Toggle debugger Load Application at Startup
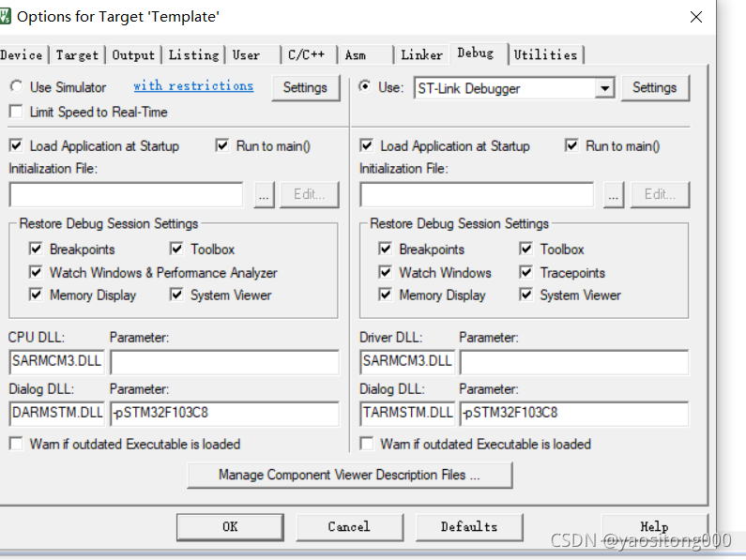746x560 pixels. (366, 145)
